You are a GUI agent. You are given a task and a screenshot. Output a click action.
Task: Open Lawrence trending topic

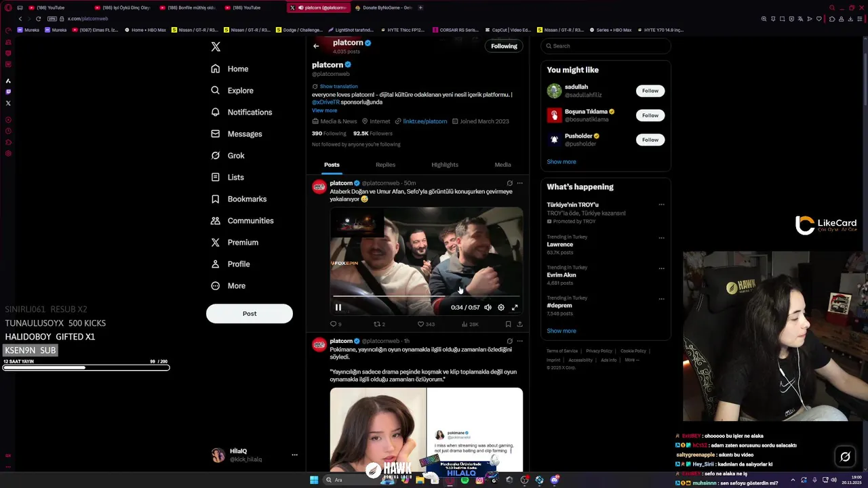[559, 245]
